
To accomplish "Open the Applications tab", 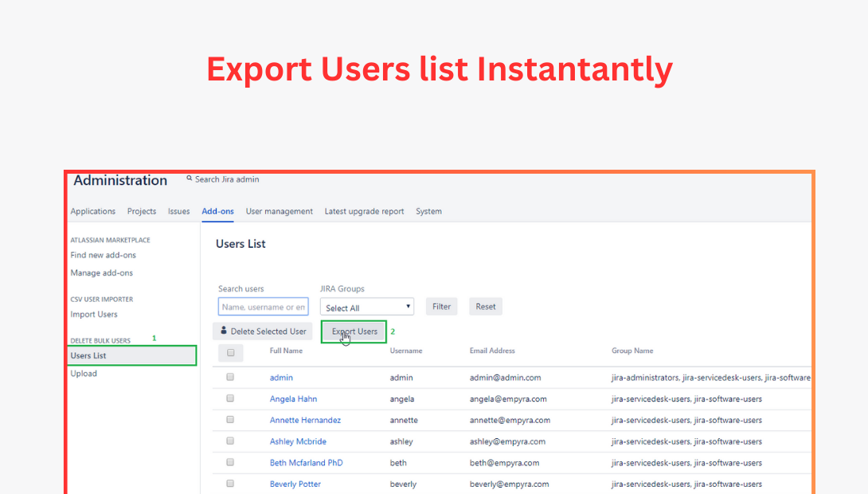I will [93, 211].
